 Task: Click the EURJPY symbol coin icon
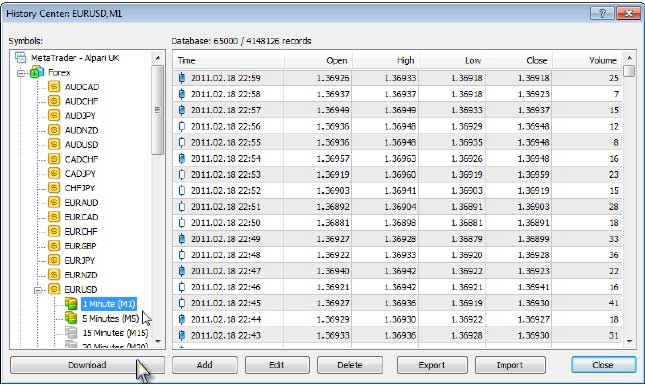tap(54, 260)
